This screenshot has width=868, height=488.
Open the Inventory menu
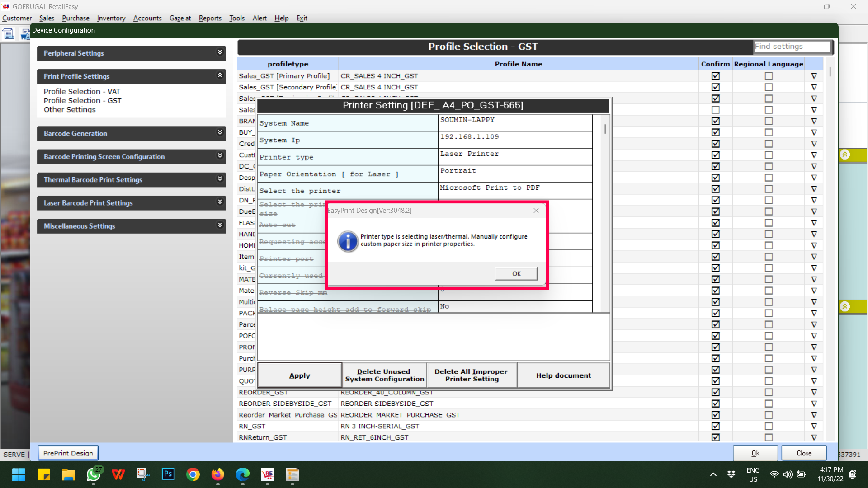[111, 18]
